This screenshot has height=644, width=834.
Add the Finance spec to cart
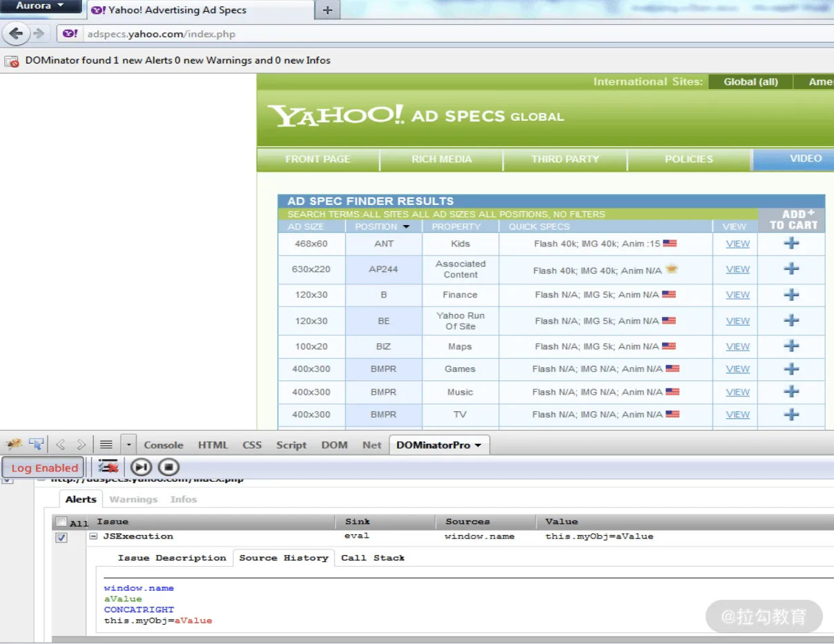[x=791, y=295]
